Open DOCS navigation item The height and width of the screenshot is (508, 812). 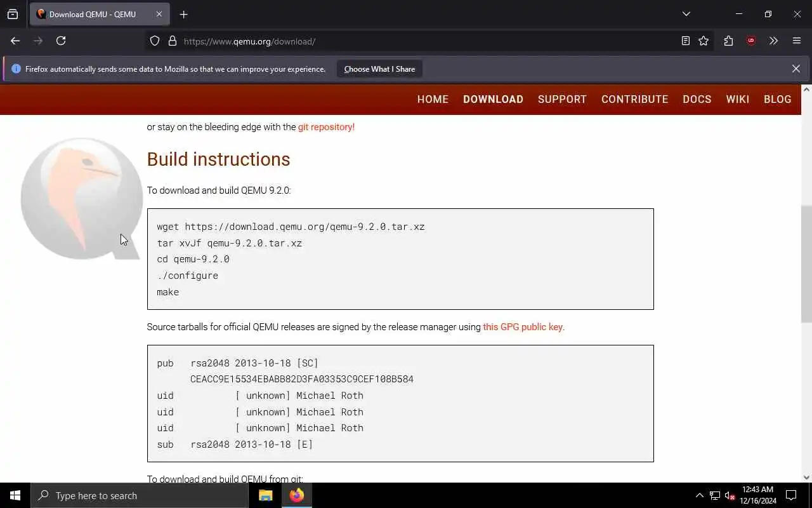[x=697, y=99]
